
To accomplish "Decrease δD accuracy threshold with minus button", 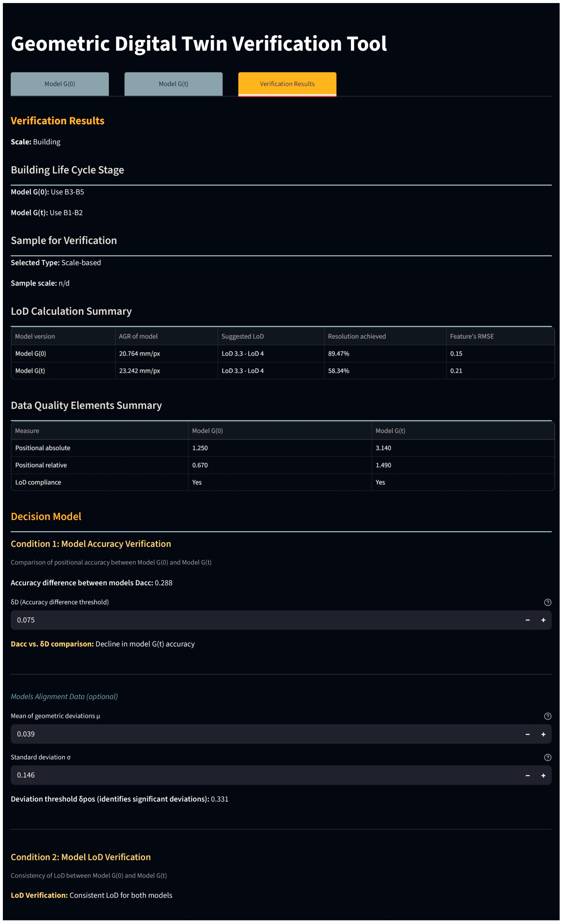I will [x=527, y=620].
